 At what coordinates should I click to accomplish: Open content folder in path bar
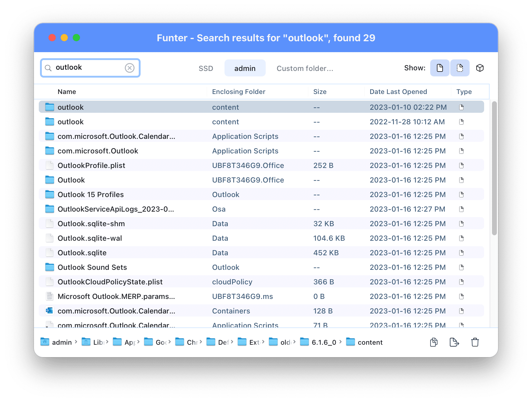pyautogui.click(x=364, y=342)
